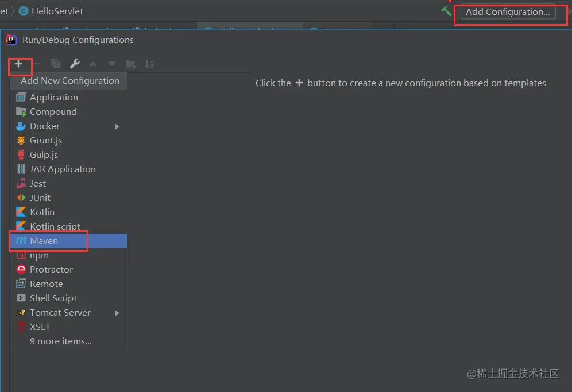Click the Add Configuration... button
The height and width of the screenshot is (392, 572).
(508, 12)
